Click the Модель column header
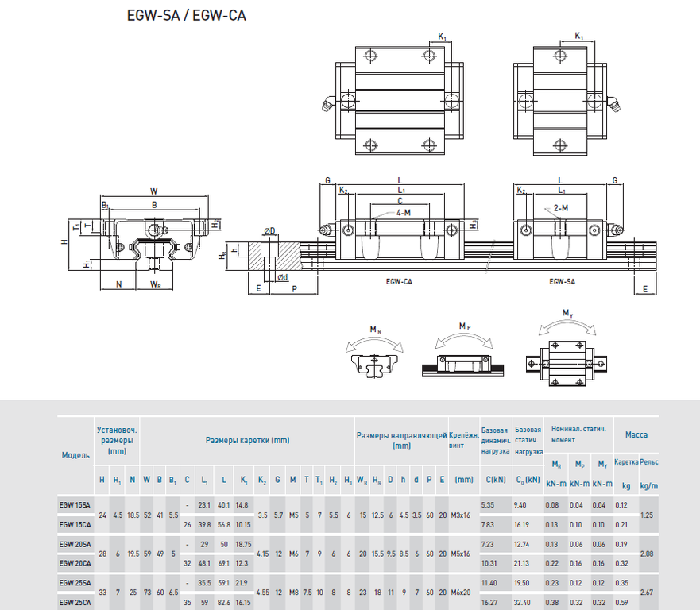 [75, 455]
